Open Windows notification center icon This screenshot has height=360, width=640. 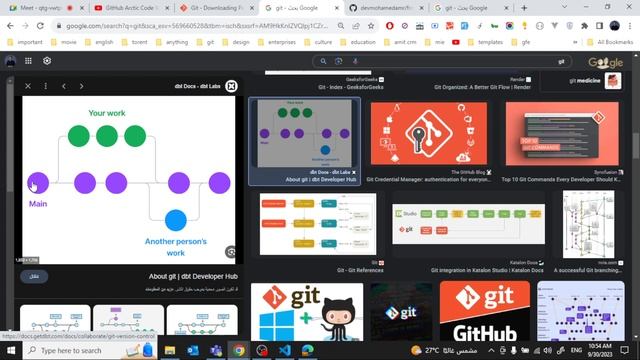[x=624, y=350]
